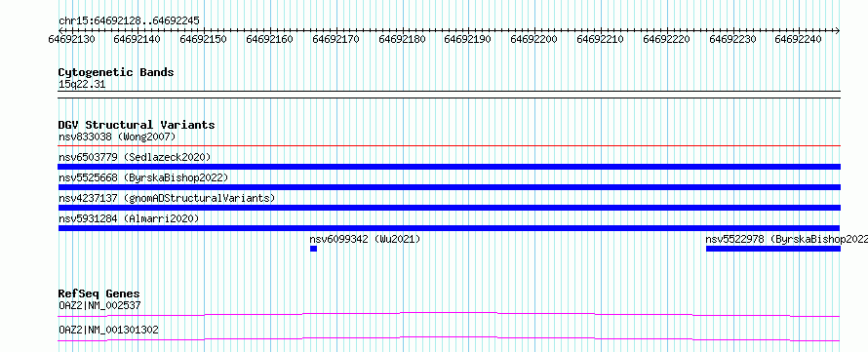
Task: Click ruler coordinate 64692220
Action: point(666,39)
